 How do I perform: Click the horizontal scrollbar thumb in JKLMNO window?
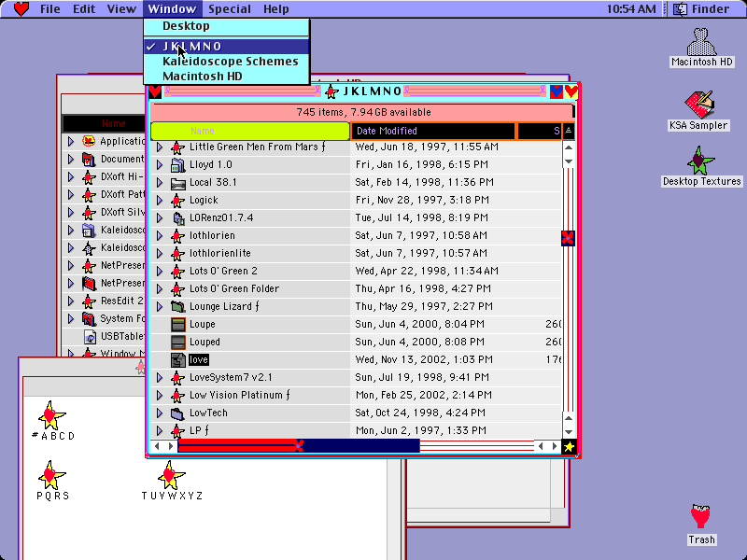click(x=299, y=446)
